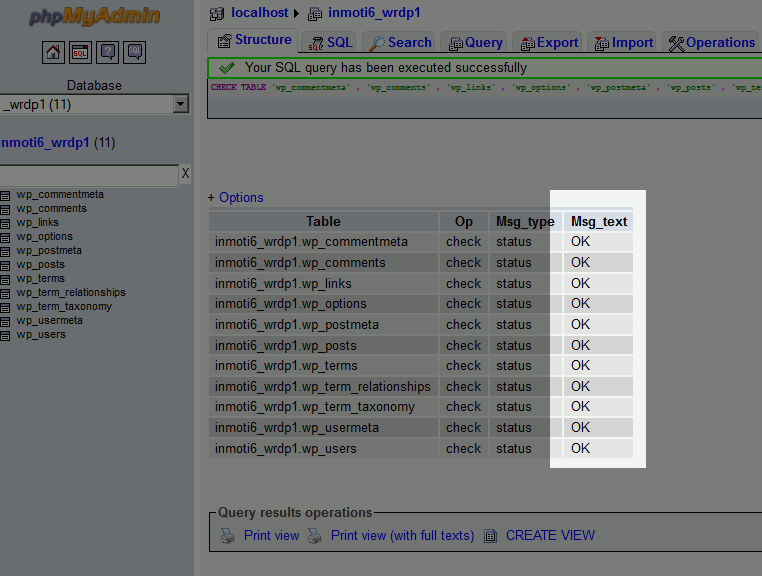762x576 pixels.
Task: Open the Export tab
Action: pos(549,43)
